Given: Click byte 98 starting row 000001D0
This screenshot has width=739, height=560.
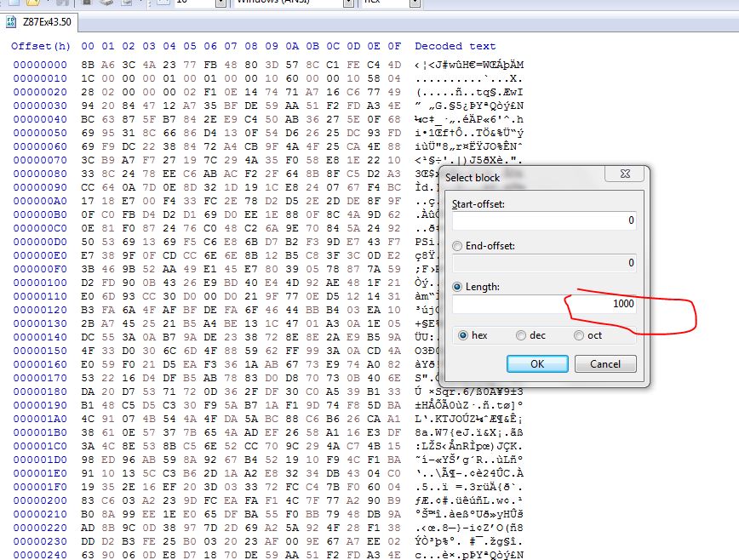Looking at the screenshot, I should point(88,460).
